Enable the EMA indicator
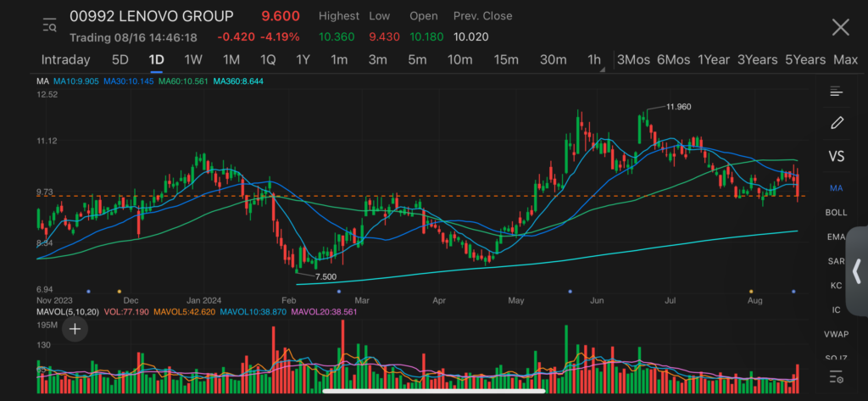Image resolution: width=868 pixels, height=401 pixels. (x=837, y=237)
